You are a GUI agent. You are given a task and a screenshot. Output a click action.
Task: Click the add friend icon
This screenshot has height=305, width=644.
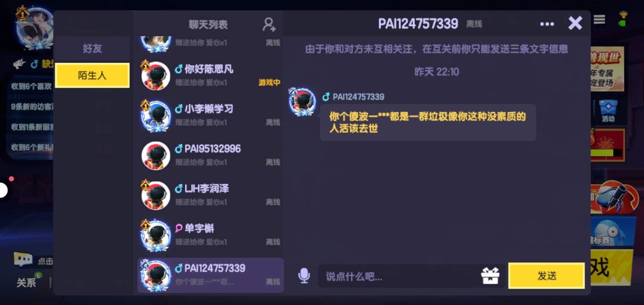(269, 24)
